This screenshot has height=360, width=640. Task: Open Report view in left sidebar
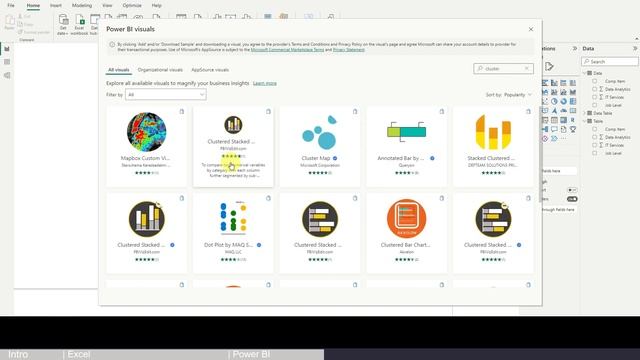click(x=7, y=49)
